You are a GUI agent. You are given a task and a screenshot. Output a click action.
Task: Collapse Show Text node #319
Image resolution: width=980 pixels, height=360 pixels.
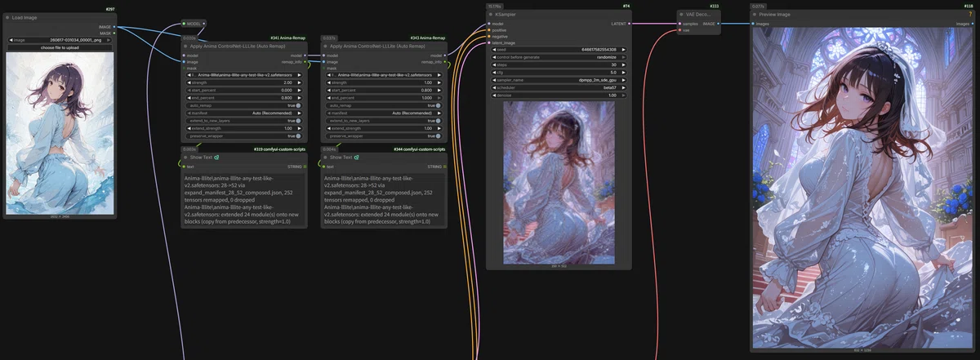coord(186,158)
